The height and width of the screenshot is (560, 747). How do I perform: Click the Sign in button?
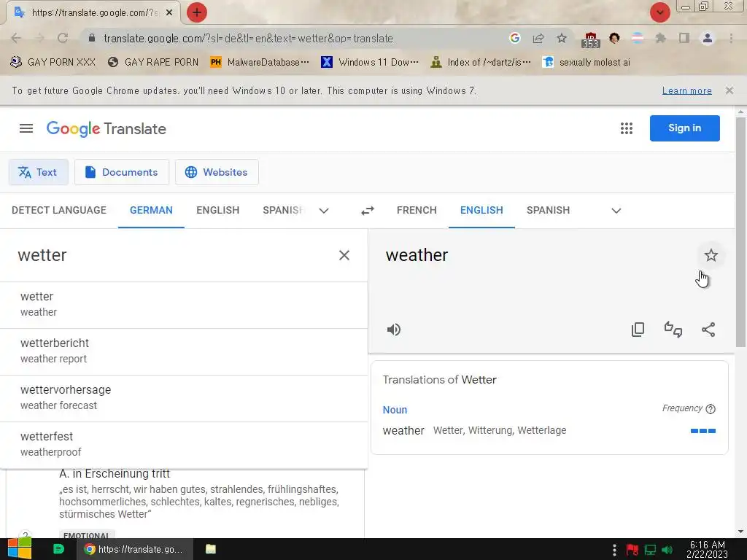click(684, 128)
